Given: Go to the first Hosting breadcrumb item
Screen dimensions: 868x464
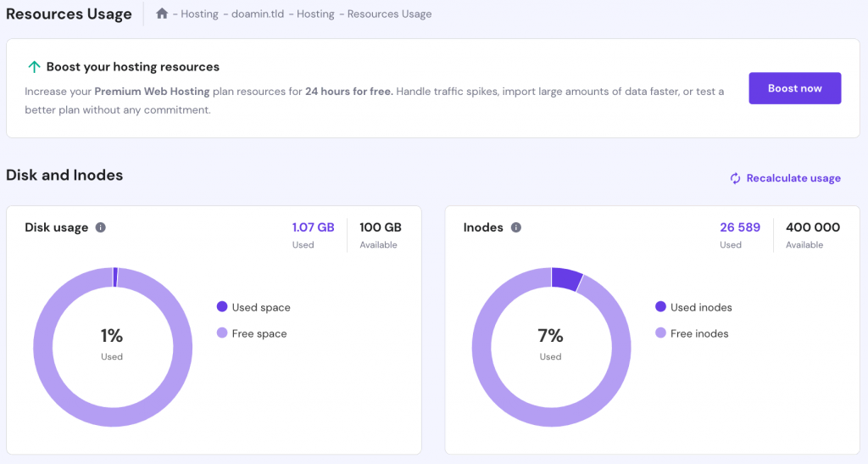Looking at the screenshot, I should (199, 14).
